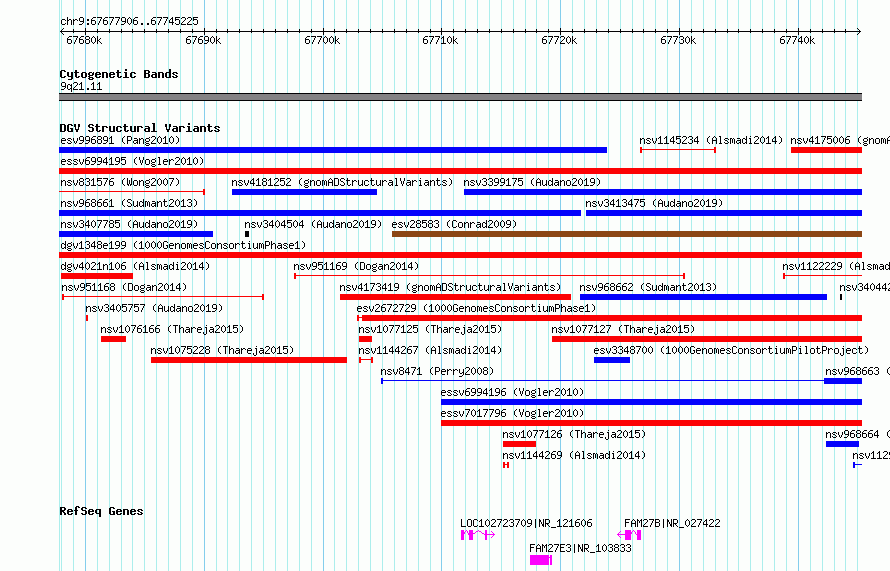The height and width of the screenshot is (571, 890).
Task: Click the nsv1122229 variant label
Action: pos(836,266)
